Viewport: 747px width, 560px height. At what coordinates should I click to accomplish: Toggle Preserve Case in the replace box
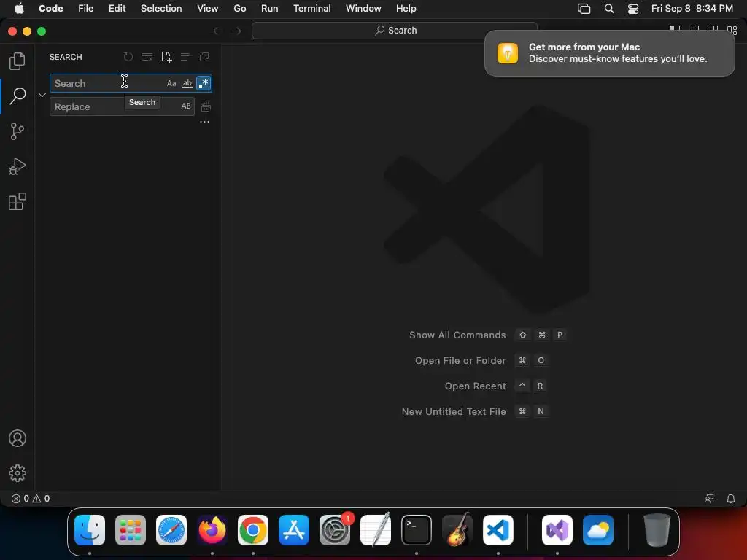pyautogui.click(x=186, y=106)
